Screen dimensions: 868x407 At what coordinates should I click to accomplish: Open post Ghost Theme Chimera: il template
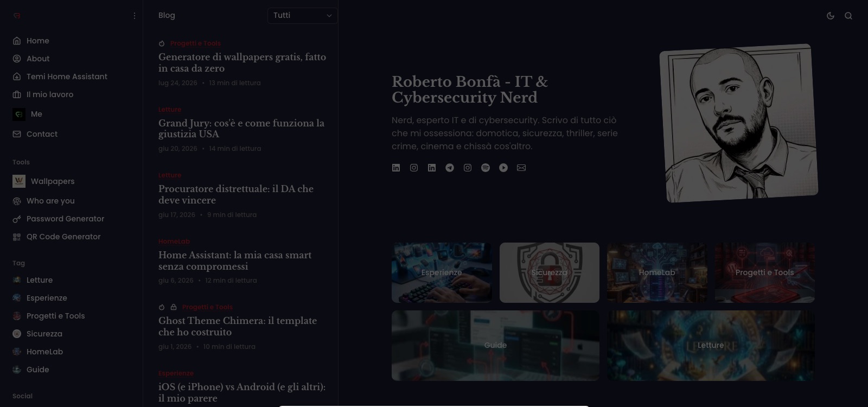[238, 326]
